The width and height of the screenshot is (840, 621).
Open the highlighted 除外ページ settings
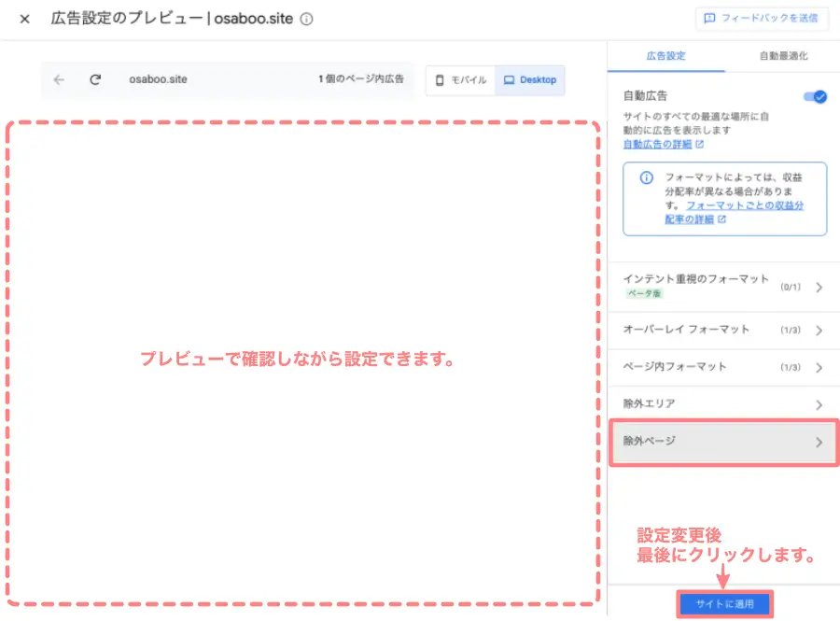coord(724,441)
